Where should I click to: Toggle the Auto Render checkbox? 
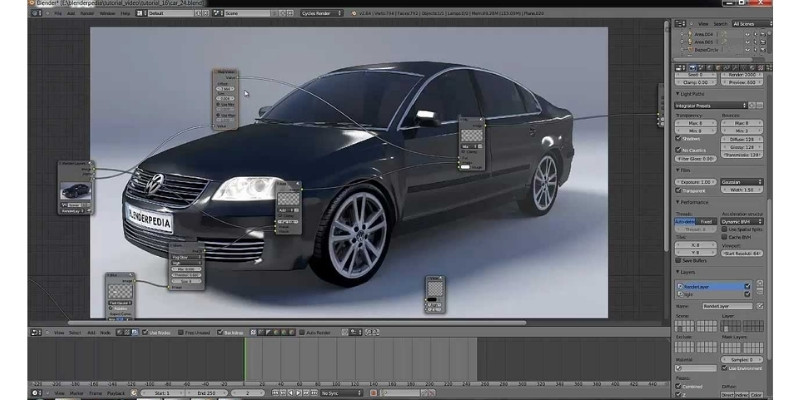(302, 332)
